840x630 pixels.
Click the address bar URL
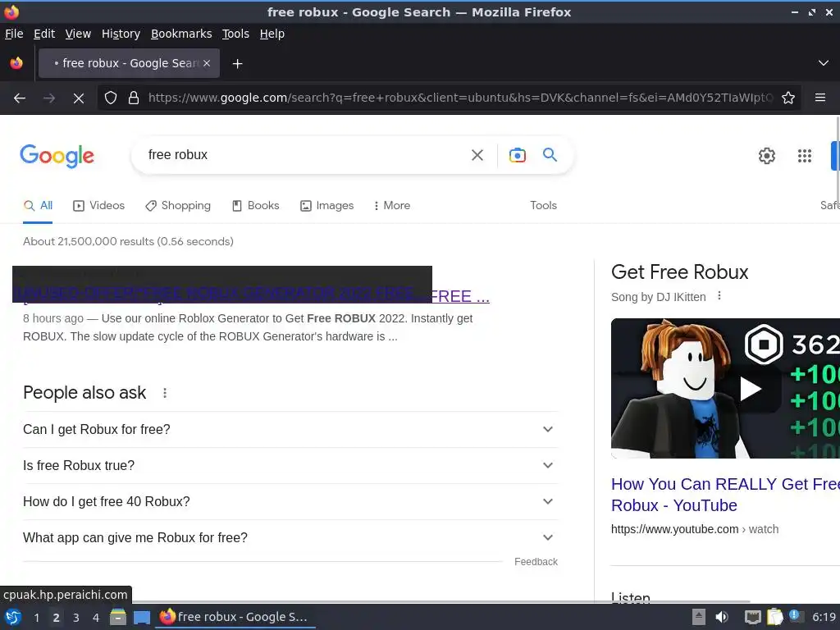pos(461,98)
